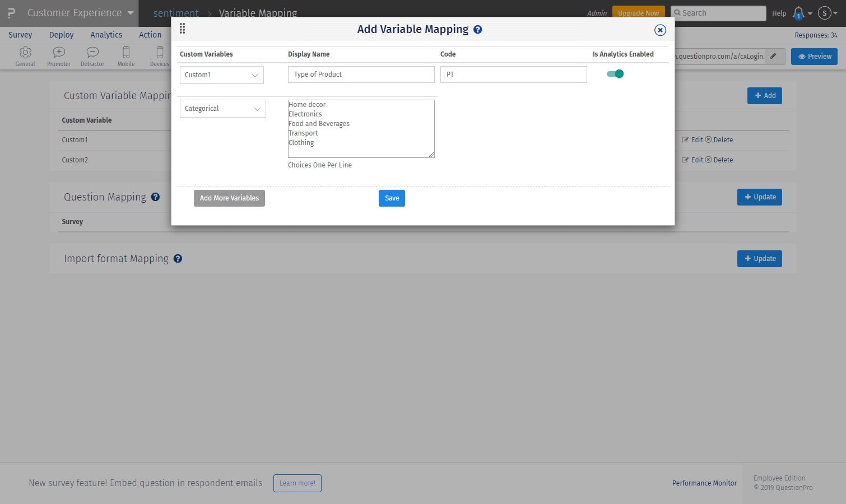Open the Analytics menu tab

[106, 35]
